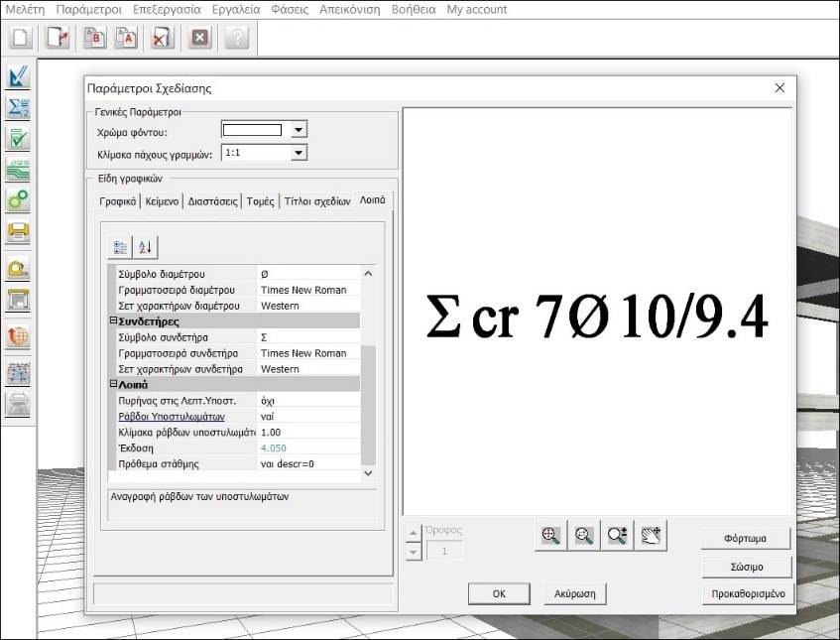Open the Χρώμα φόντου color dropdown

click(299, 130)
